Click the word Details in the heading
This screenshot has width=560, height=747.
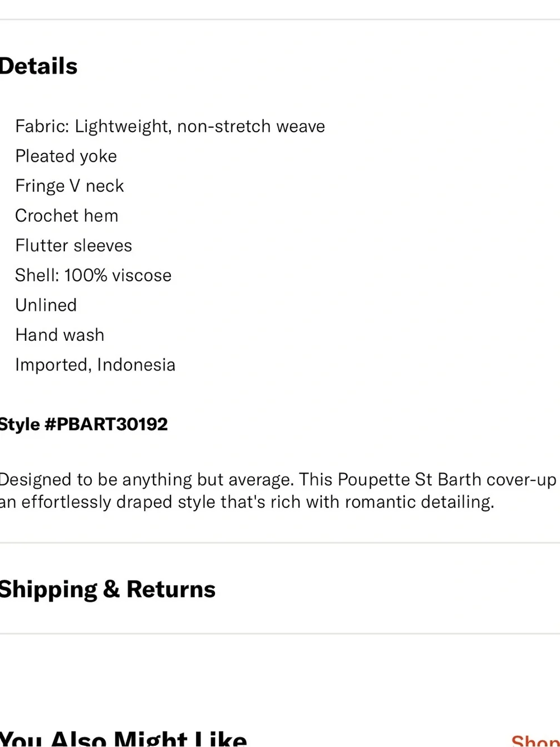tap(39, 66)
